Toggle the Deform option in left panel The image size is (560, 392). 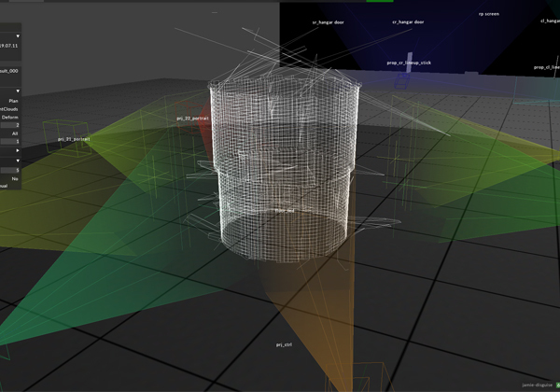coord(10,117)
